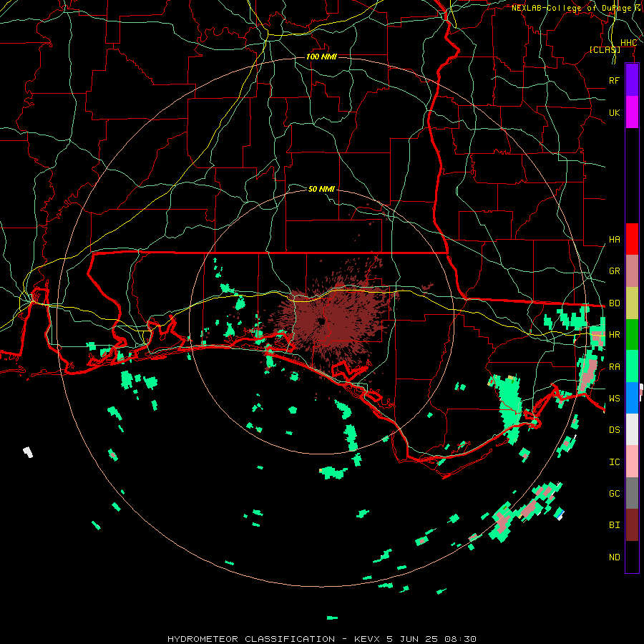Click the ND legend label
This screenshot has width=644, height=644.
pos(614,557)
